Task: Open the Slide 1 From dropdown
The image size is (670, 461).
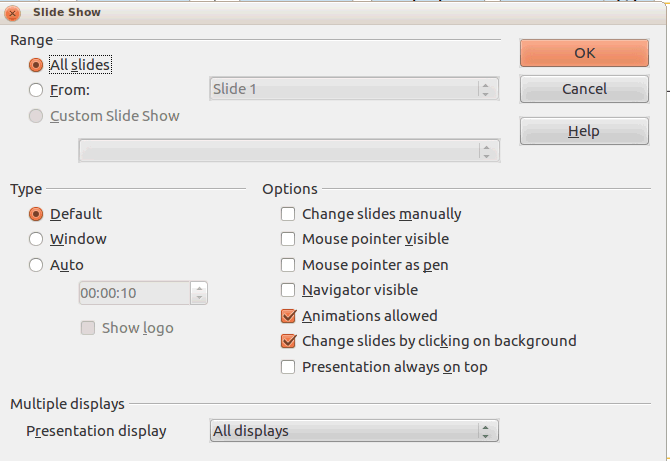Action: click(x=354, y=89)
